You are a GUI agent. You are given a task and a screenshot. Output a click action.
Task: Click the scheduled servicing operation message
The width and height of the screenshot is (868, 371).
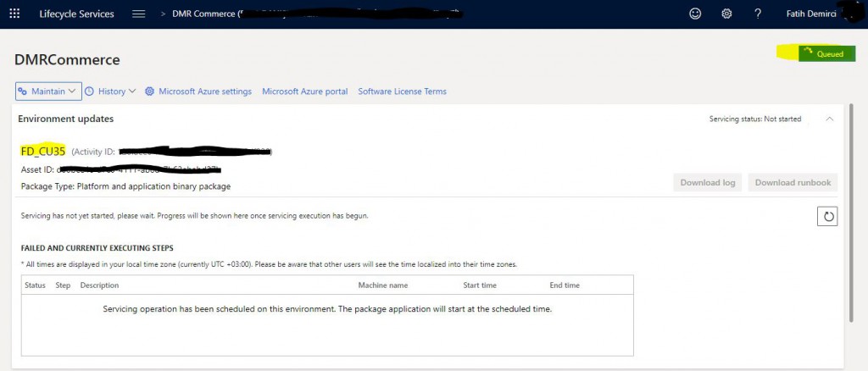click(327, 309)
